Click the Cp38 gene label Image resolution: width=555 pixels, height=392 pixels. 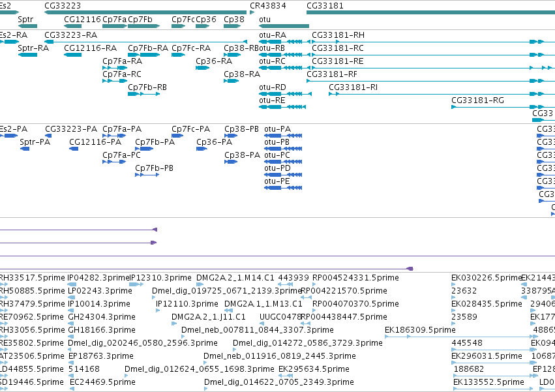point(234,20)
